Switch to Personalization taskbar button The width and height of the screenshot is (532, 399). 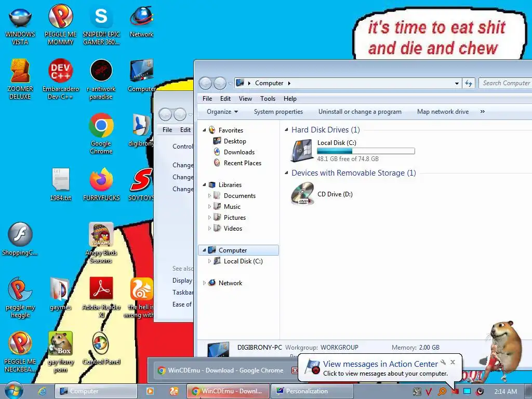pos(312,391)
